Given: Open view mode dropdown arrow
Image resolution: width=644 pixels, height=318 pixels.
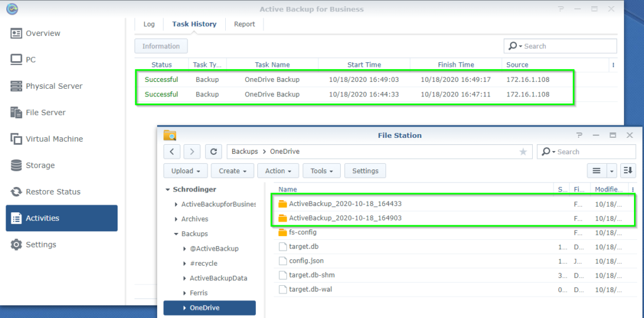Looking at the screenshot, I should pyautogui.click(x=612, y=171).
